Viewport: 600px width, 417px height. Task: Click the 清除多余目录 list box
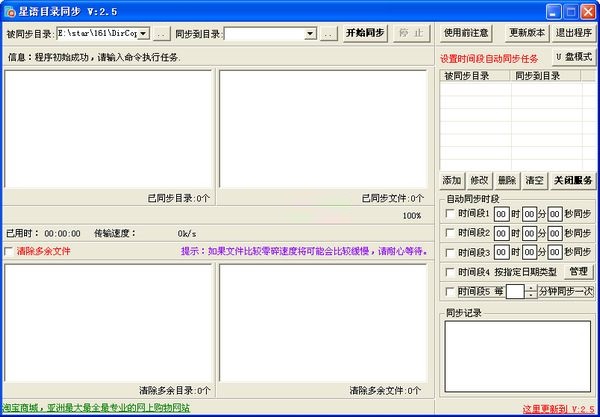click(108, 323)
